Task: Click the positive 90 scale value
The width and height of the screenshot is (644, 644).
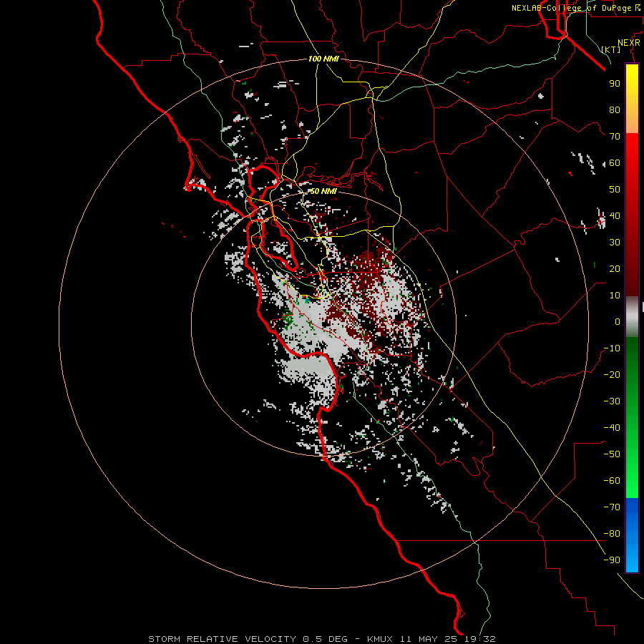Action: tap(615, 84)
